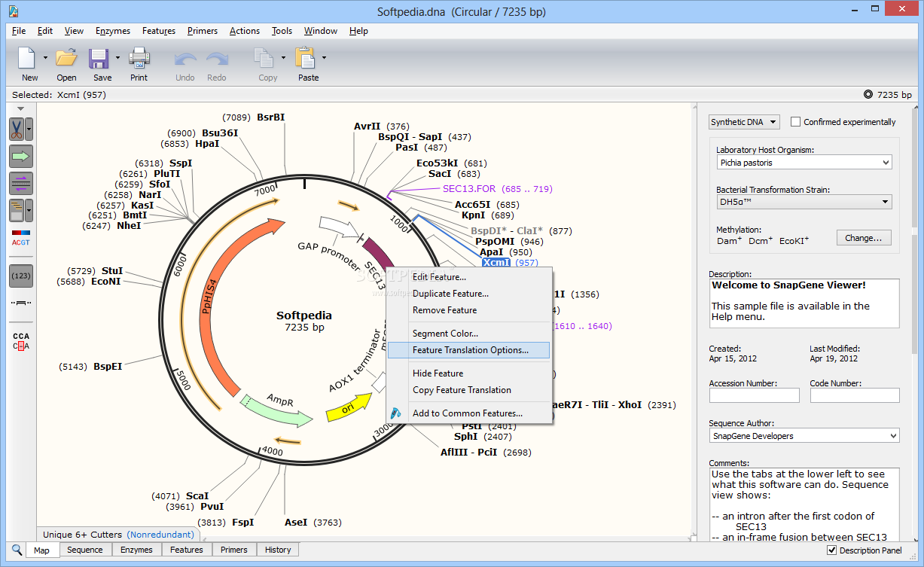Open the Sequence Author dropdown
The height and width of the screenshot is (567, 924).
[804, 435]
